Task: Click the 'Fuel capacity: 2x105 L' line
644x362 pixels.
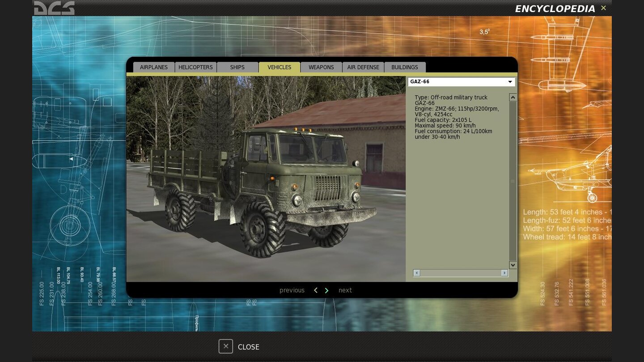Action: 443,120
